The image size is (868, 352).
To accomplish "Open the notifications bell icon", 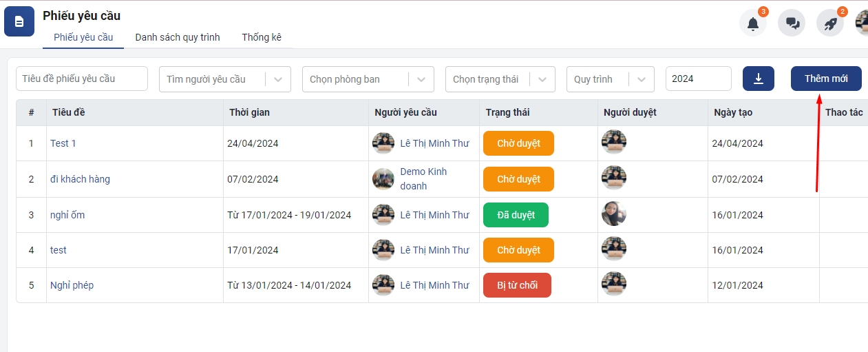I will [753, 23].
